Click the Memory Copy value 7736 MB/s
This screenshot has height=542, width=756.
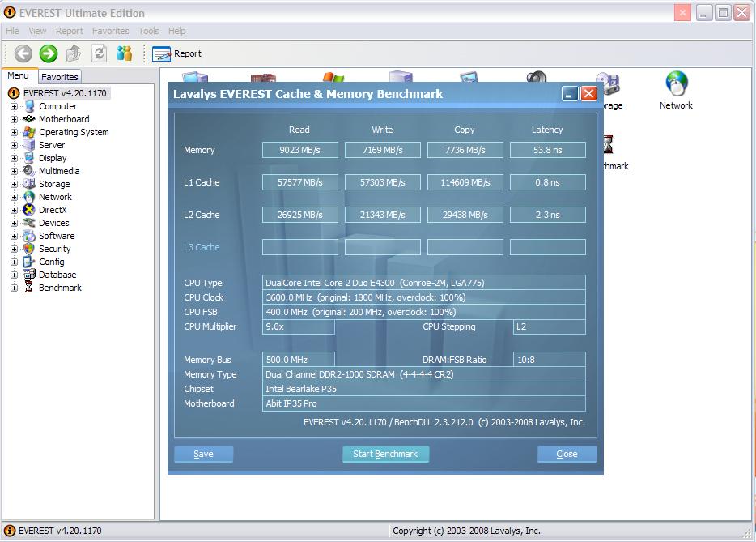465,150
